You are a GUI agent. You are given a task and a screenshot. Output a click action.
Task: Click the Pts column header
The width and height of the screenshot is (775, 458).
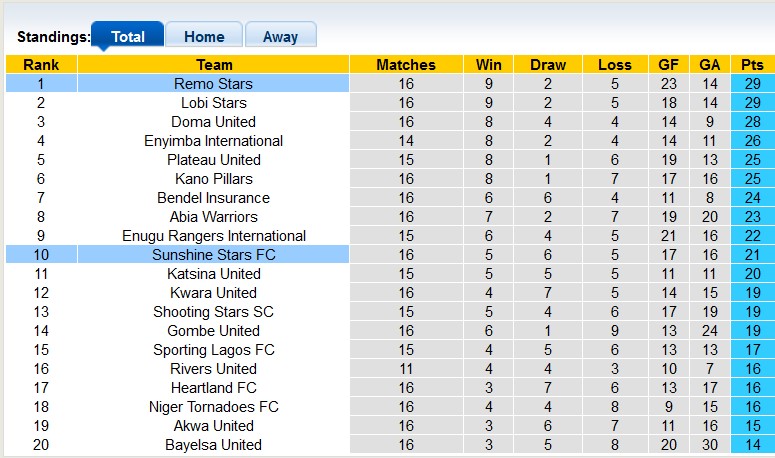[x=752, y=65]
